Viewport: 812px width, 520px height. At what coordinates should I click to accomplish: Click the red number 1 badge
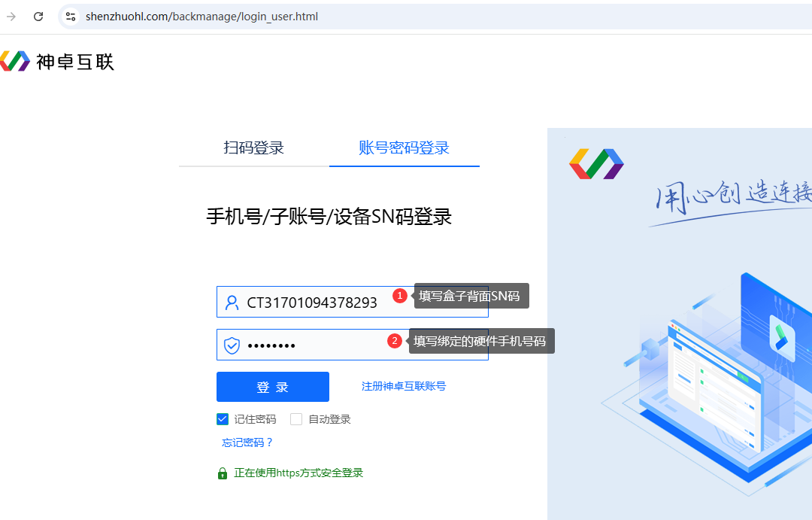[x=400, y=296]
